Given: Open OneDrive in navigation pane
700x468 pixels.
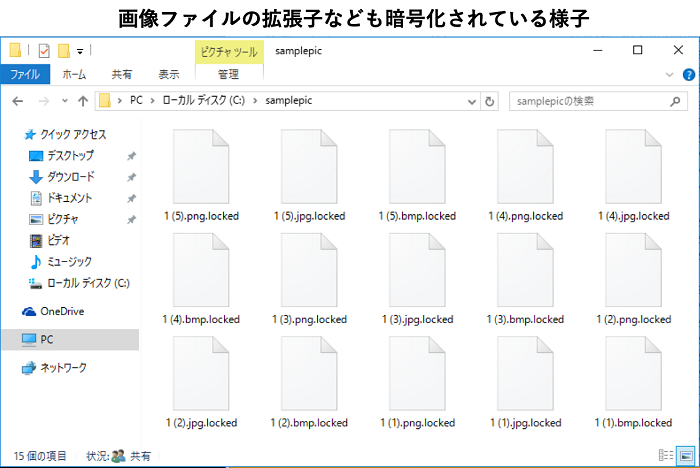Looking at the screenshot, I should pyautogui.click(x=61, y=311).
